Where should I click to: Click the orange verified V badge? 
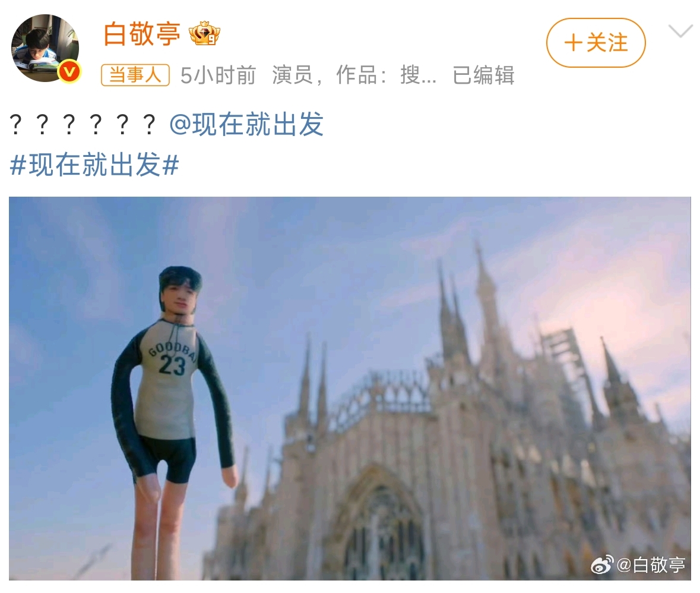point(69,71)
